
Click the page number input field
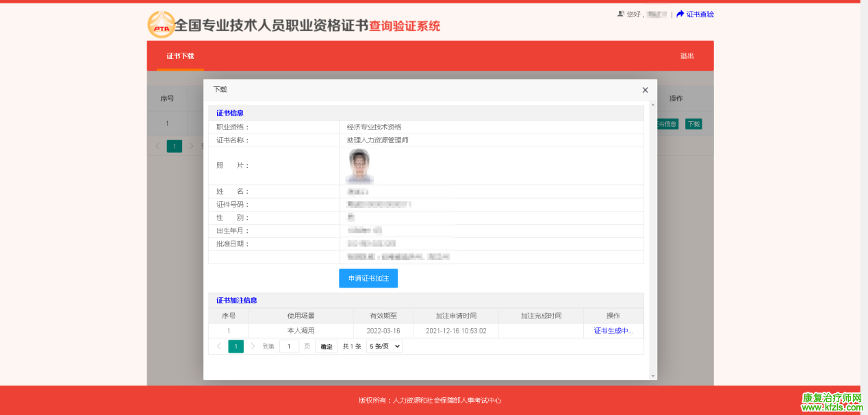[x=289, y=347]
